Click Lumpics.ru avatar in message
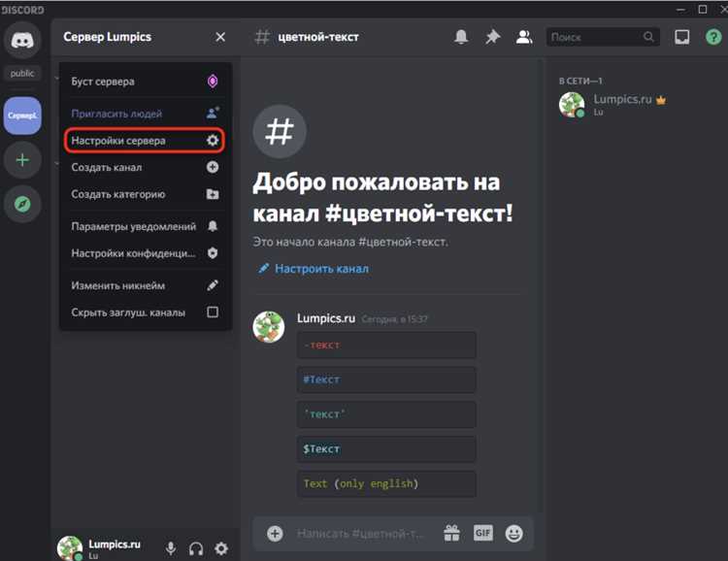This screenshot has height=561, width=728. point(269,327)
